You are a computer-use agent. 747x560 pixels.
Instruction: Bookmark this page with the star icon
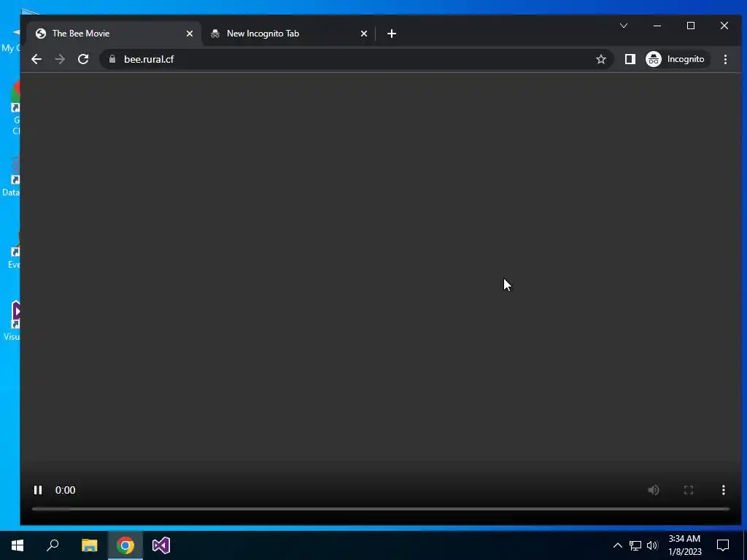[x=601, y=59]
